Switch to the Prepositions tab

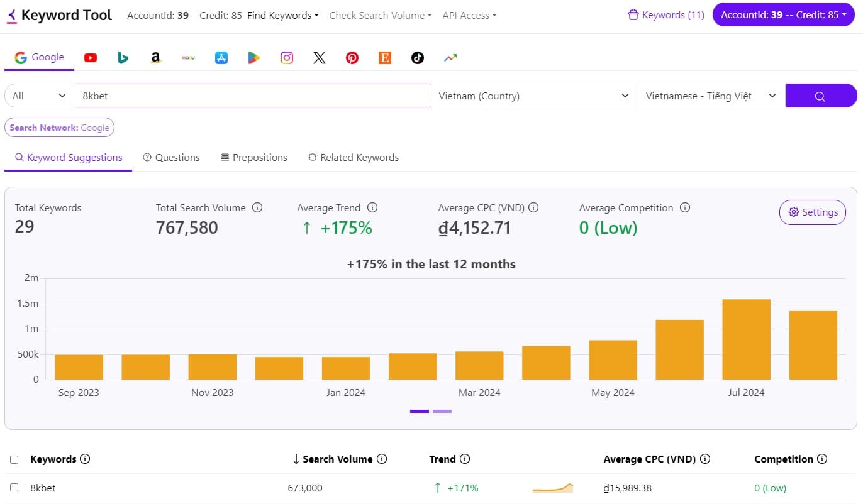click(254, 158)
